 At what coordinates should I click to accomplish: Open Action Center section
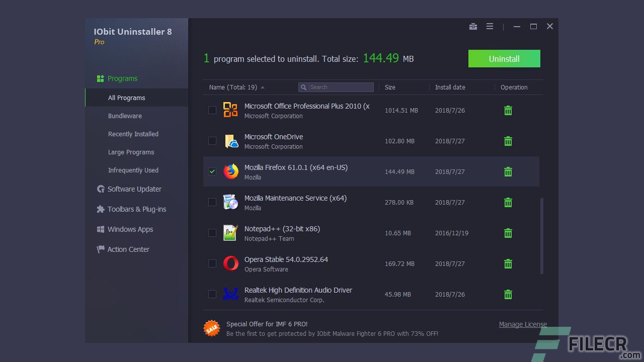[128, 249]
